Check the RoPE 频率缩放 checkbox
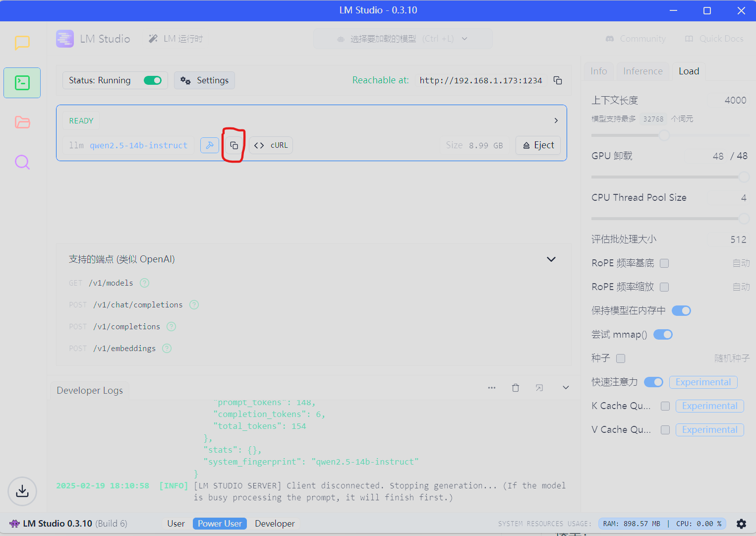 pos(664,287)
